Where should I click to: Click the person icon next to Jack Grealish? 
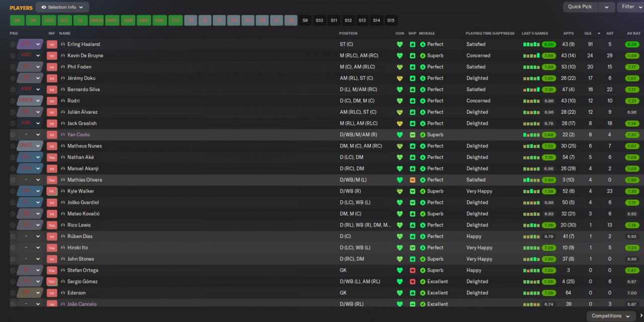click(63, 123)
